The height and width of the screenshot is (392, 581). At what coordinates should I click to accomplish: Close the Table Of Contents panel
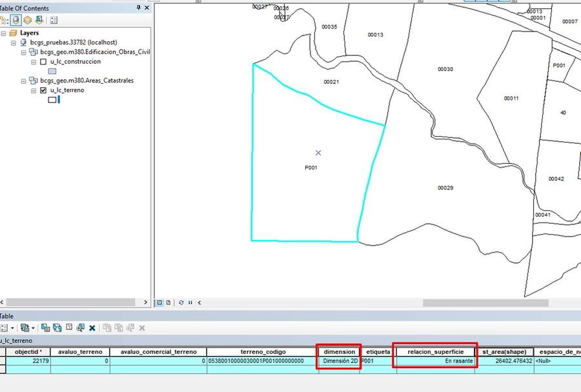147,7
